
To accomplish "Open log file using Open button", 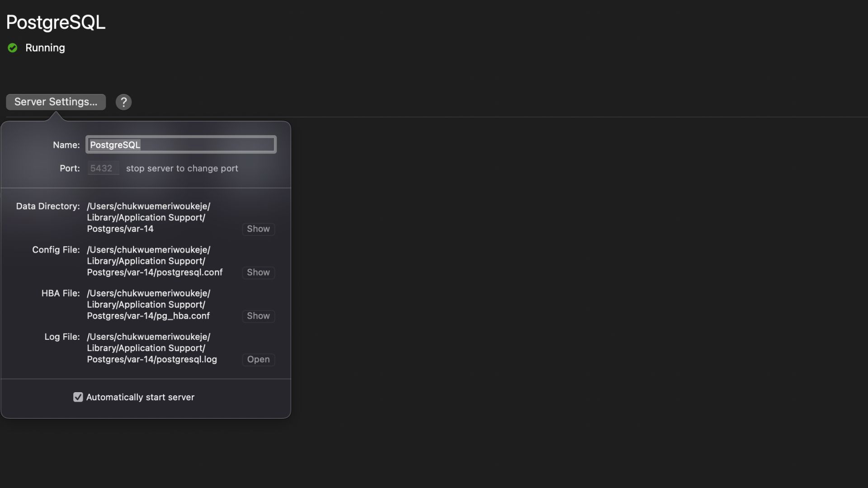I will tap(258, 359).
